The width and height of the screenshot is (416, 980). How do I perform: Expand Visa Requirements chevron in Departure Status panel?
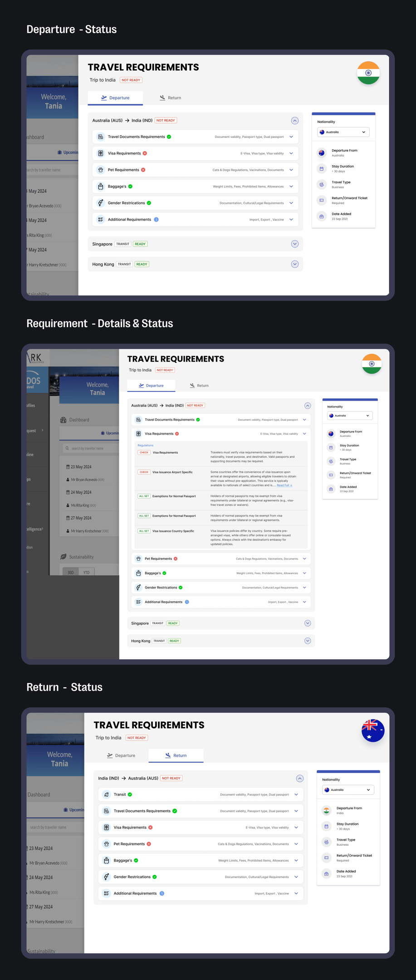point(291,153)
